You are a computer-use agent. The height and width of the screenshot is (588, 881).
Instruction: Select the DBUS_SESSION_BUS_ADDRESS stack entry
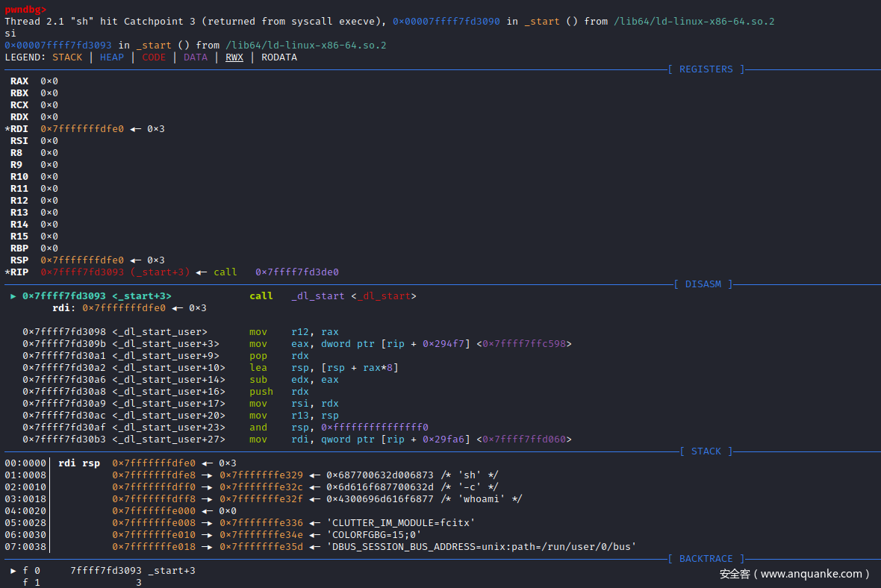click(482, 547)
